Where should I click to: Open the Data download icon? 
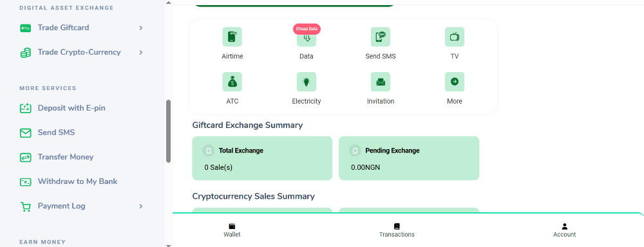[x=307, y=39]
